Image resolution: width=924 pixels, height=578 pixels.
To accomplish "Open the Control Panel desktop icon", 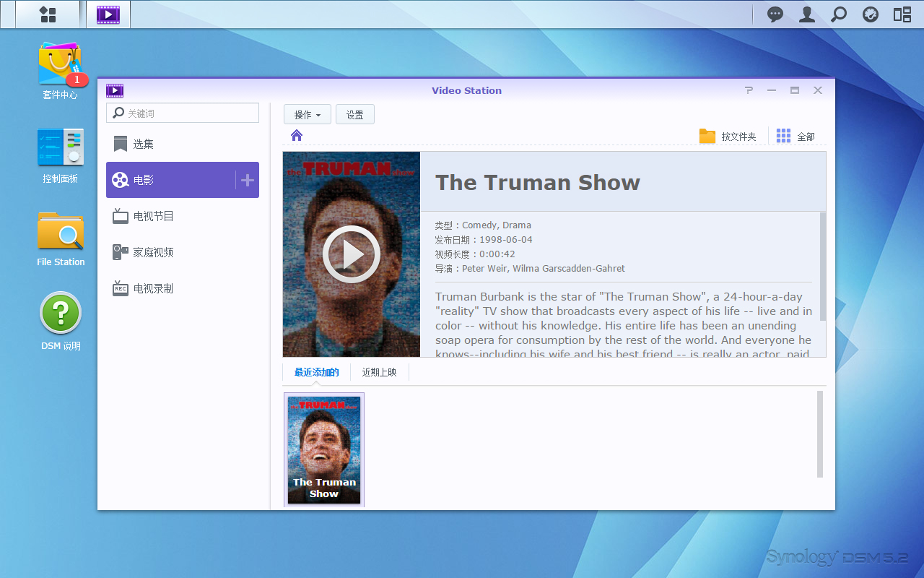I will 60,149.
